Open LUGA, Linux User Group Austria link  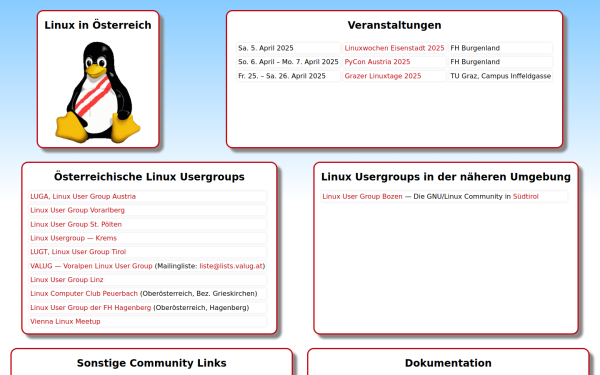(x=83, y=196)
